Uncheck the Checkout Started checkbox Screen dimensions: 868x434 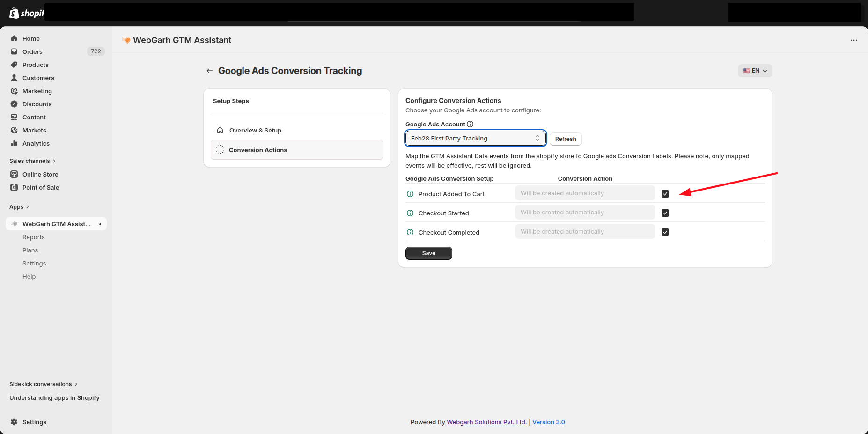(x=665, y=213)
